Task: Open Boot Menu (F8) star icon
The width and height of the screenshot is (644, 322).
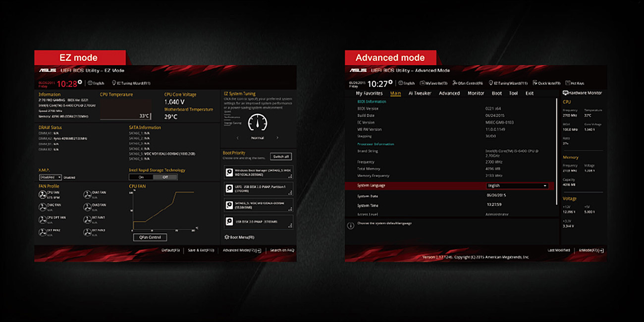Action: coord(227,238)
